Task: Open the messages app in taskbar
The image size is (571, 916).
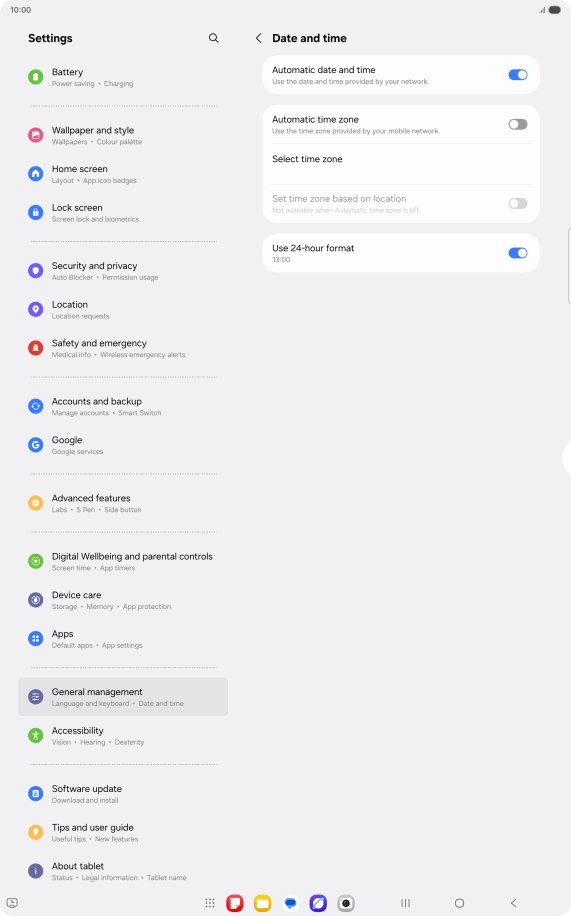Action: (290, 903)
